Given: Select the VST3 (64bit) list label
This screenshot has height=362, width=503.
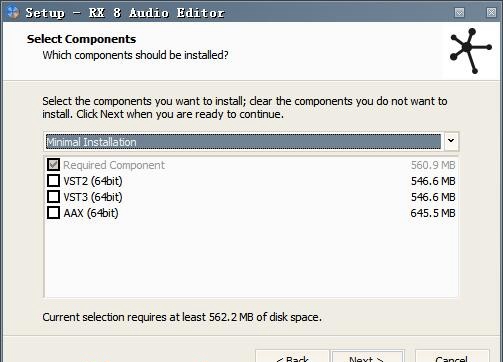Looking at the screenshot, I should pos(93,197).
